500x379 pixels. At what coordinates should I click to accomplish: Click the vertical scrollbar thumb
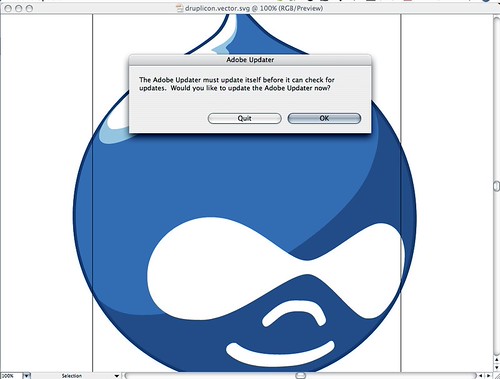497,186
